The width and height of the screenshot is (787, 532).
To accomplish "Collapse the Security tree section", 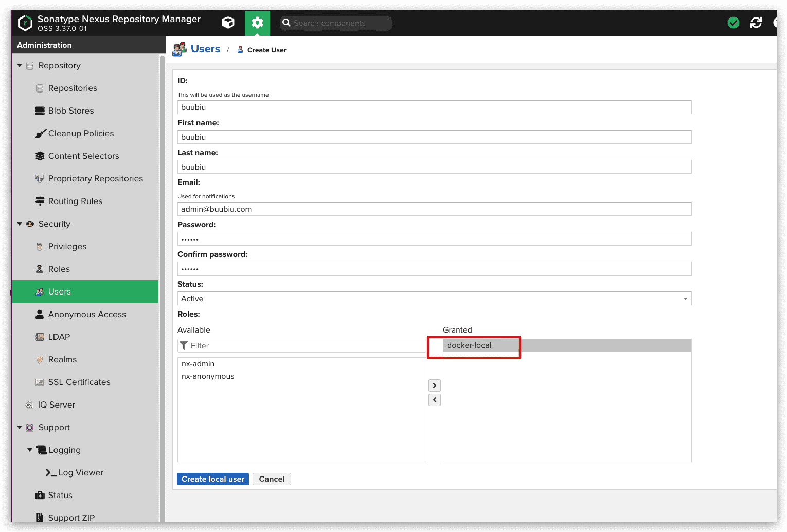I will (x=20, y=224).
